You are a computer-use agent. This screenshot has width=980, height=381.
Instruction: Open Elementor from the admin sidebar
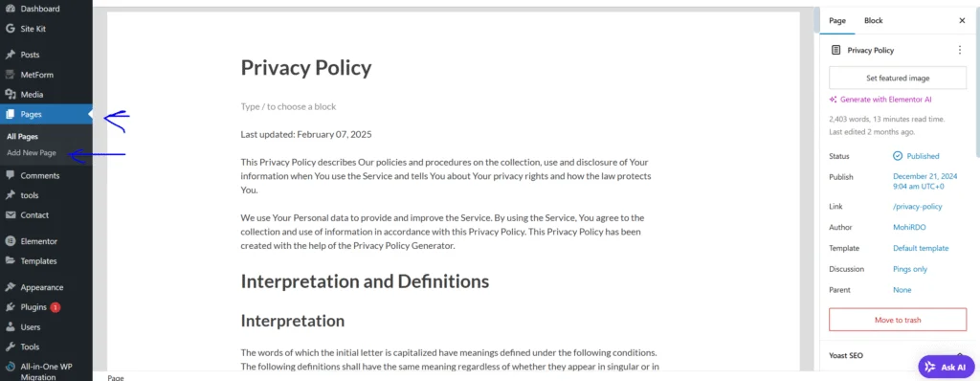(x=38, y=241)
